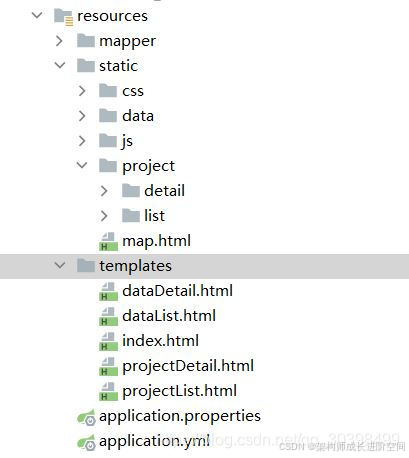
Task: Click the detail folder icon
Action: pos(131,190)
